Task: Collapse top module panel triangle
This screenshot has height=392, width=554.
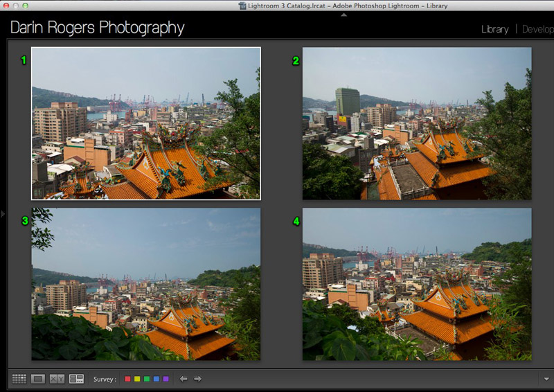Action: click(343, 15)
